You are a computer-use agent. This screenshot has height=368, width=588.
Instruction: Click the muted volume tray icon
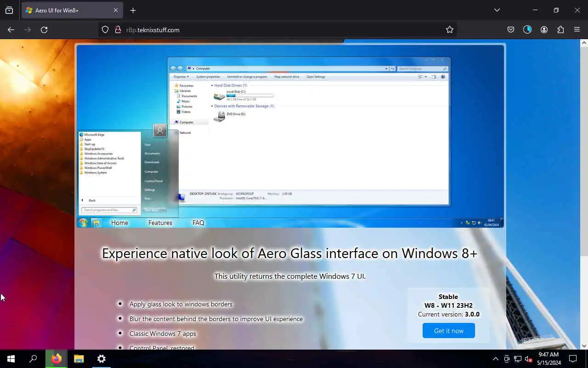[x=529, y=359]
